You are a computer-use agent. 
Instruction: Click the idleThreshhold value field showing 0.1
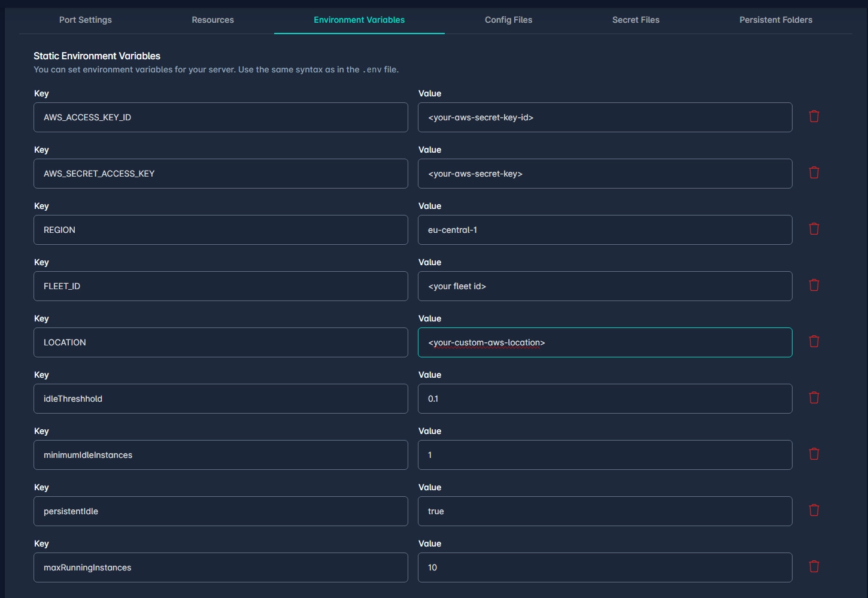point(605,399)
